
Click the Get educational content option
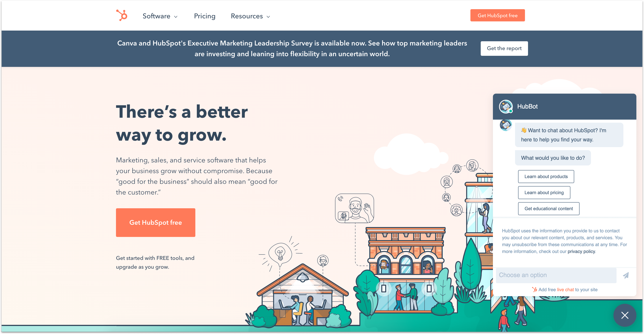tap(548, 208)
